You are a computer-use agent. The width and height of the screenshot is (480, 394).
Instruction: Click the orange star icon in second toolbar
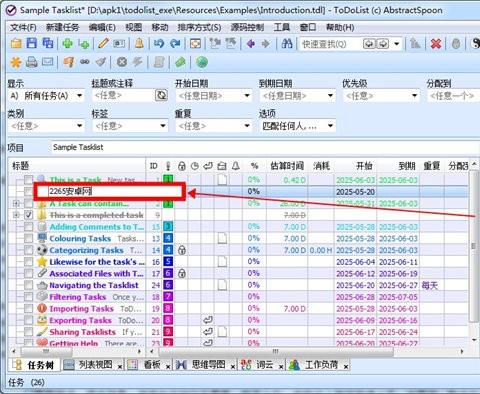click(16, 62)
